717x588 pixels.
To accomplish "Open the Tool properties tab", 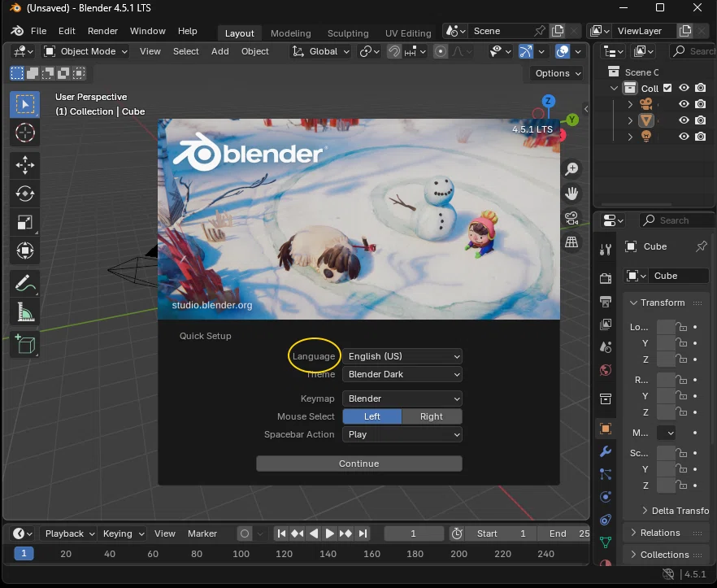I will 606,249.
